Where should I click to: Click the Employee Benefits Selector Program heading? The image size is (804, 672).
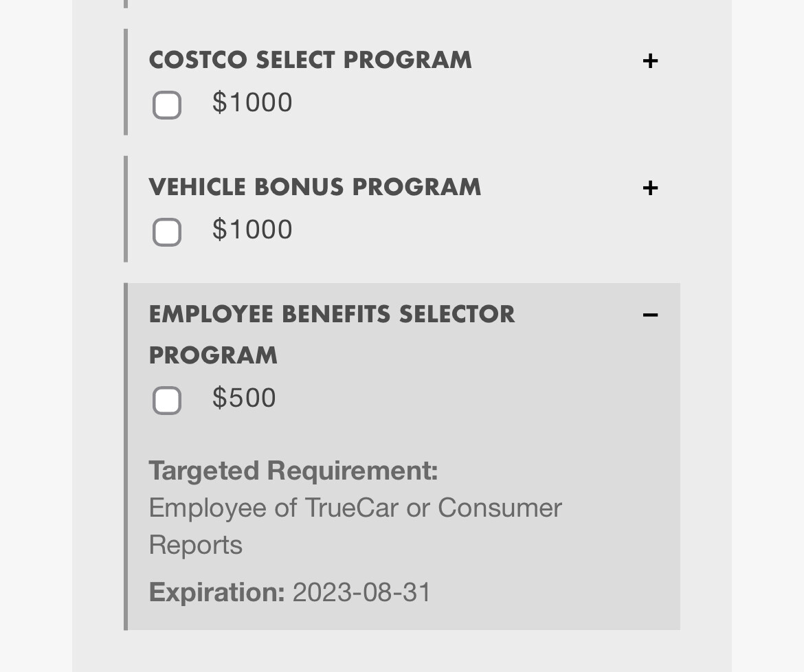pos(331,314)
